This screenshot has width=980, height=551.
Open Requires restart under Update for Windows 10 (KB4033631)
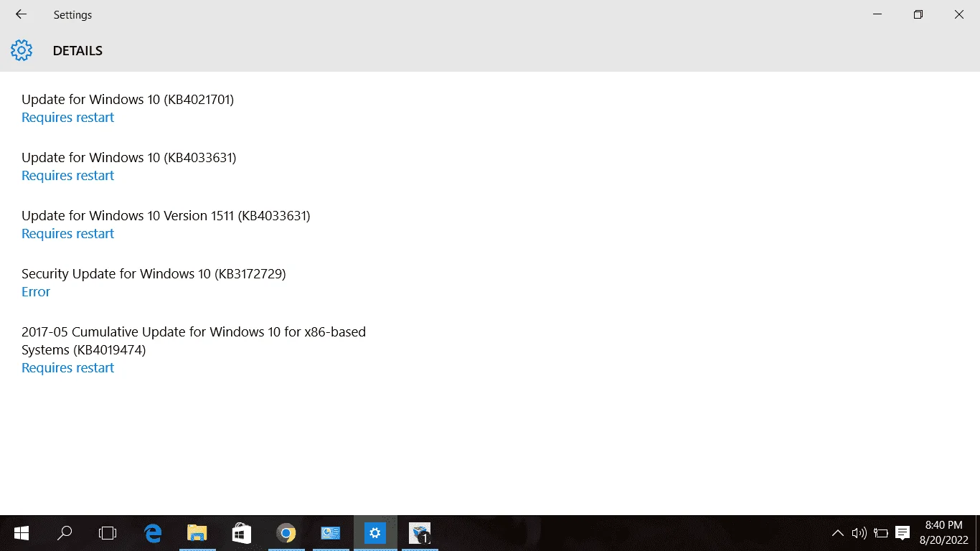pyautogui.click(x=67, y=176)
